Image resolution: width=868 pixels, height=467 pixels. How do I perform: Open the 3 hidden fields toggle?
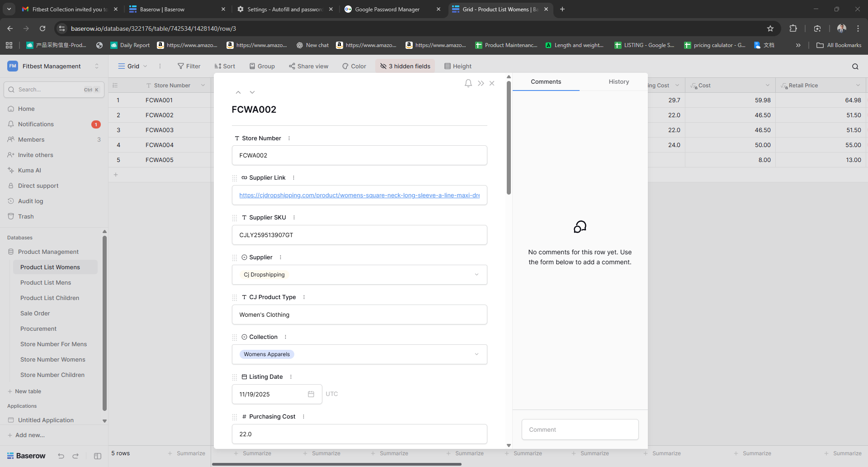coord(405,66)
